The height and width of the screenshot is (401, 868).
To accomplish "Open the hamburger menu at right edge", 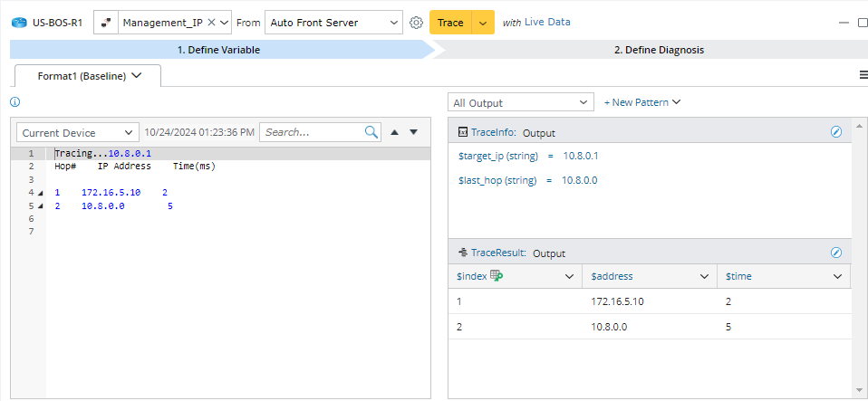I will pyautogui.click(x=863, y=75).
